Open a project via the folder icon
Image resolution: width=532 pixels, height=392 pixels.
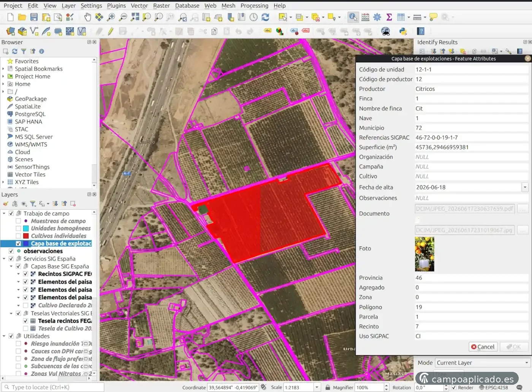22,17
